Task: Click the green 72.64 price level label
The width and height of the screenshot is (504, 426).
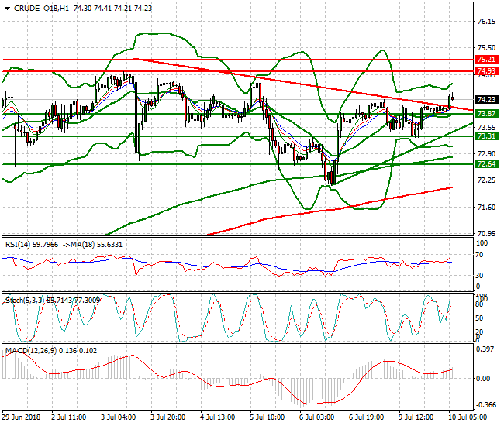Action: (x=486, y=164)
